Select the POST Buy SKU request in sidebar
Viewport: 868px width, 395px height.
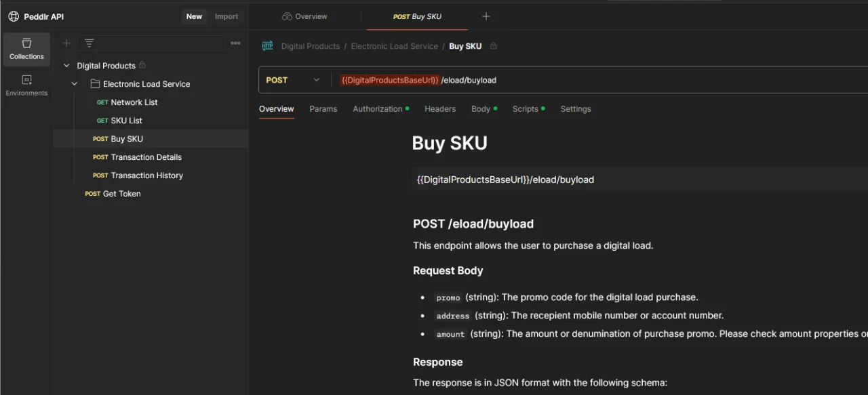151,139
